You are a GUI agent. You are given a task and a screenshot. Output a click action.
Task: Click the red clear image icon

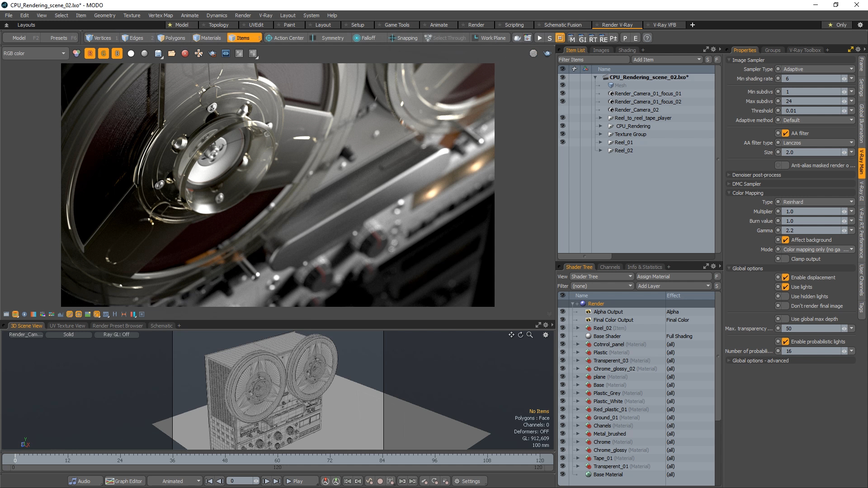pyautogui.click(x=185, y=53)
